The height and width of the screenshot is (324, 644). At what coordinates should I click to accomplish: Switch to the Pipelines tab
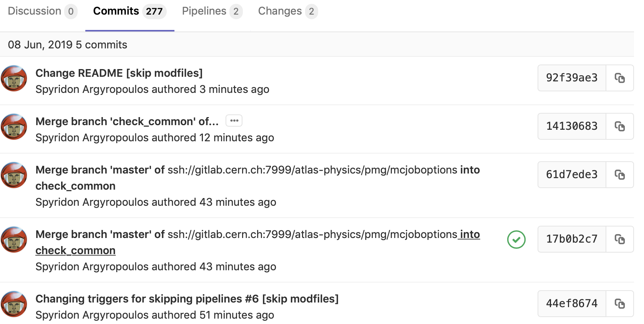(x=212, y=11)
